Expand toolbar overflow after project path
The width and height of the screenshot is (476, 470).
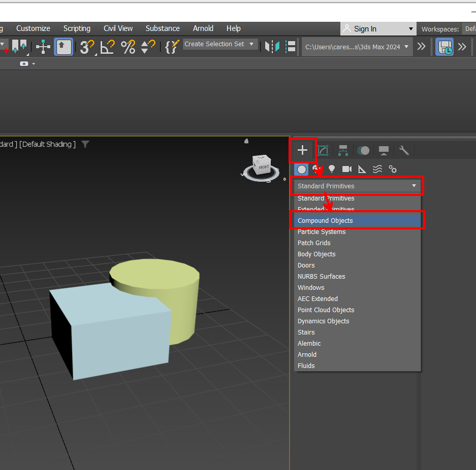click(x=421, y=47)
